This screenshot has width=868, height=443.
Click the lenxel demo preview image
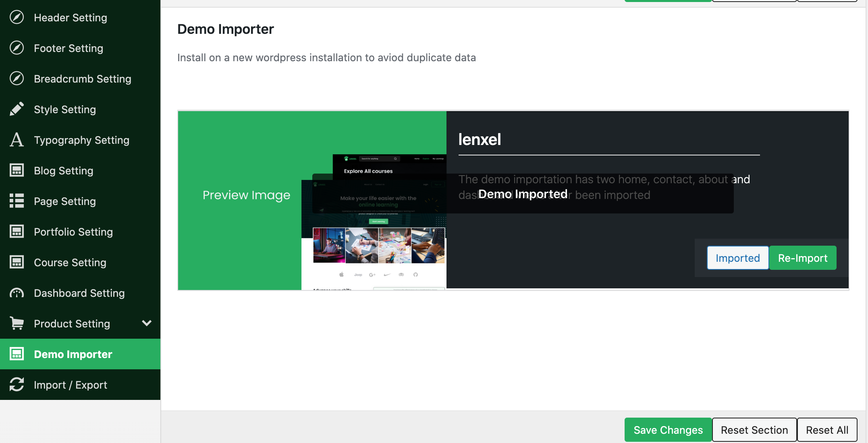point(312,200)
